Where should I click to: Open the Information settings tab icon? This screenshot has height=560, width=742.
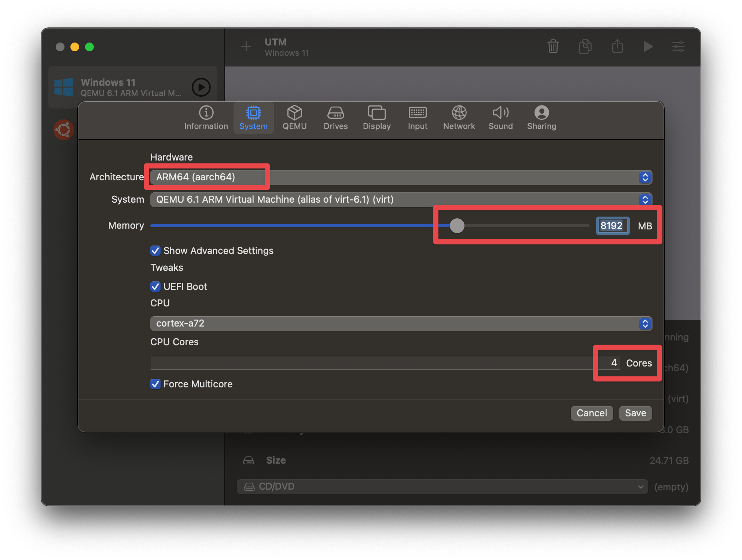coord(206,117)
